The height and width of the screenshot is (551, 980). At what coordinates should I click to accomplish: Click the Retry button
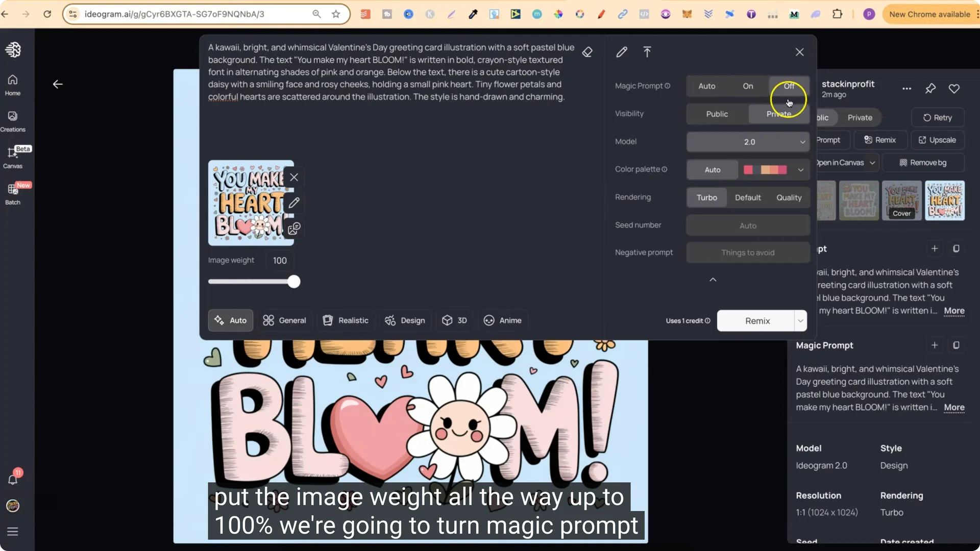pyautogui.click(x=938, y=117)
